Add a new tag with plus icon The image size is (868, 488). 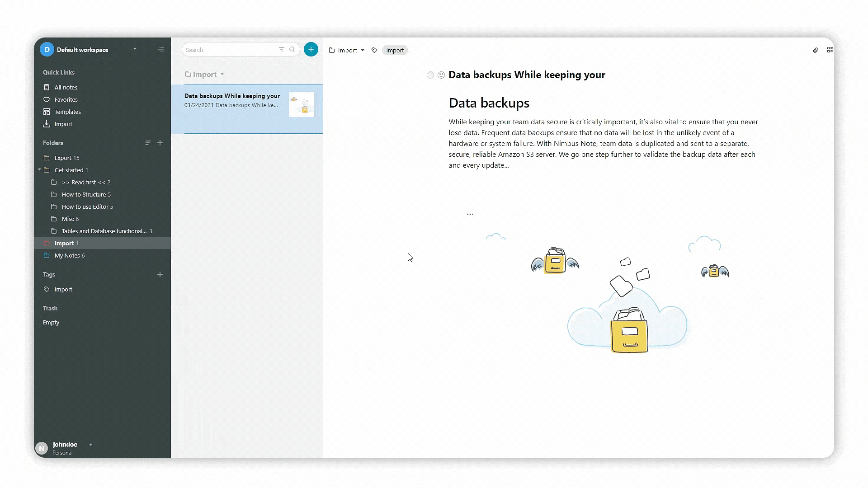pyautogui.click(x=160, y=274)
